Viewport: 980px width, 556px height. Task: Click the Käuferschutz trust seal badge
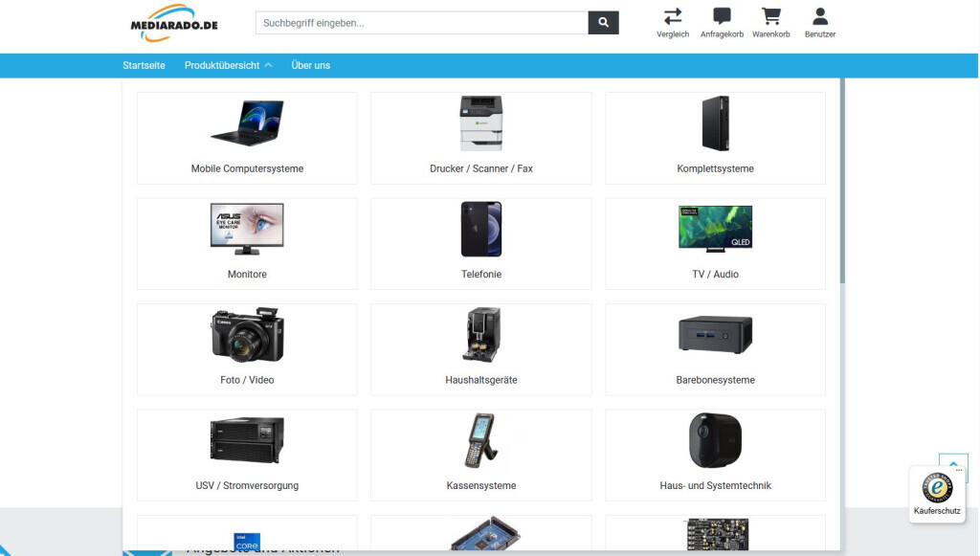pyautogui.click(x=936, y=491)
